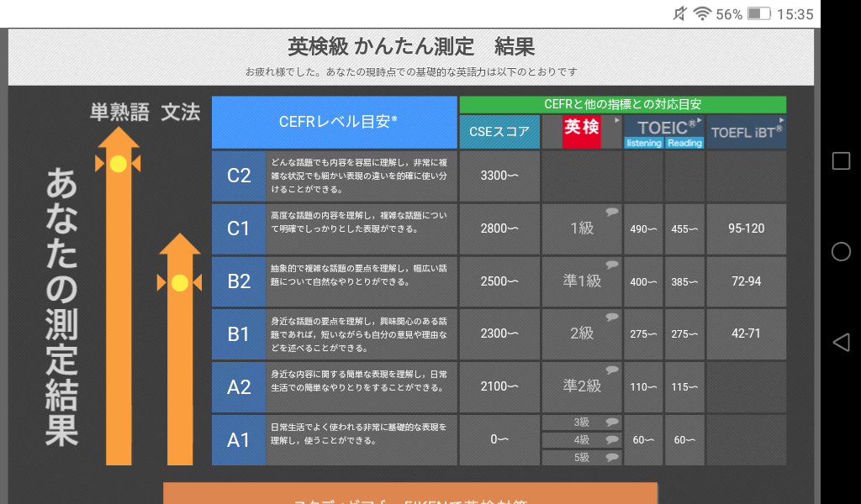Open recent apps with the square button

coord(840,161)
